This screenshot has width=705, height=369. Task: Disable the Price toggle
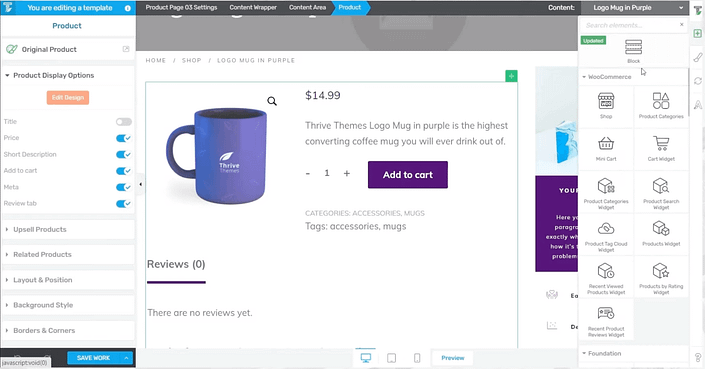pos(123,138)
